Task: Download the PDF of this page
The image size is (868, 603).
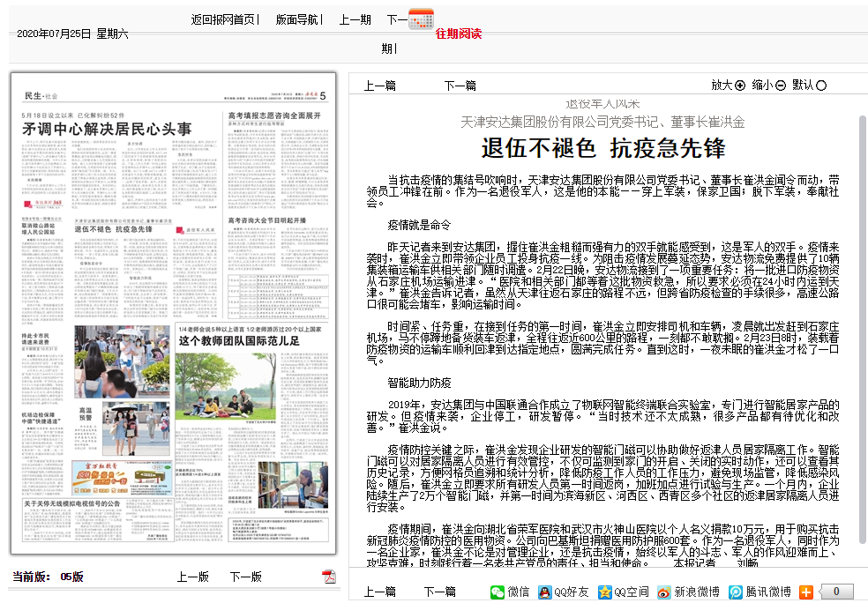Action: (329, 577)
